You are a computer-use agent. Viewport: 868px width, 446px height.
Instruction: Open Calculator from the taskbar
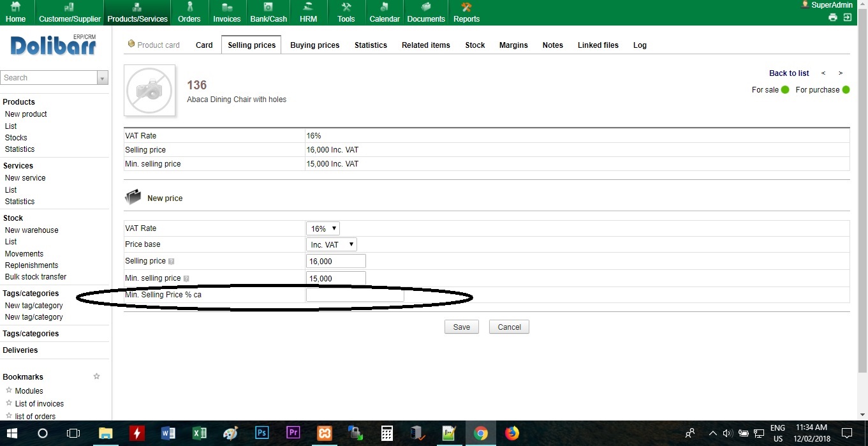tap(386, 433)
